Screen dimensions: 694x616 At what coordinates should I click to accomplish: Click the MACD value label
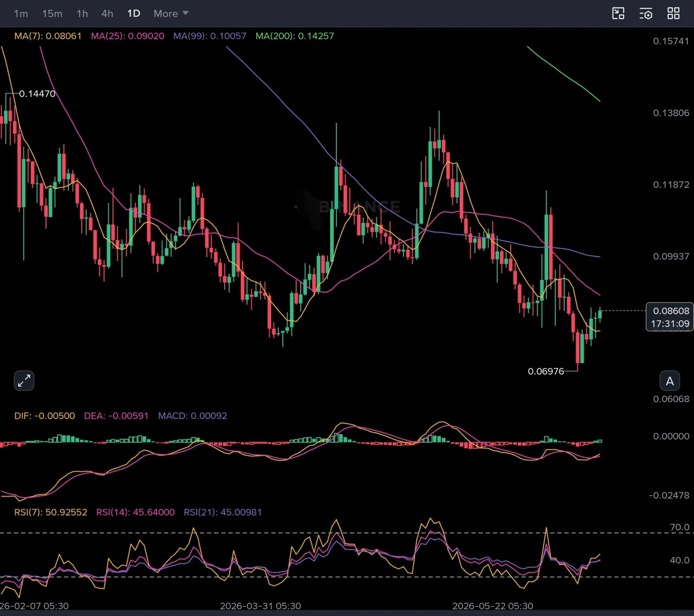(192, 416)
